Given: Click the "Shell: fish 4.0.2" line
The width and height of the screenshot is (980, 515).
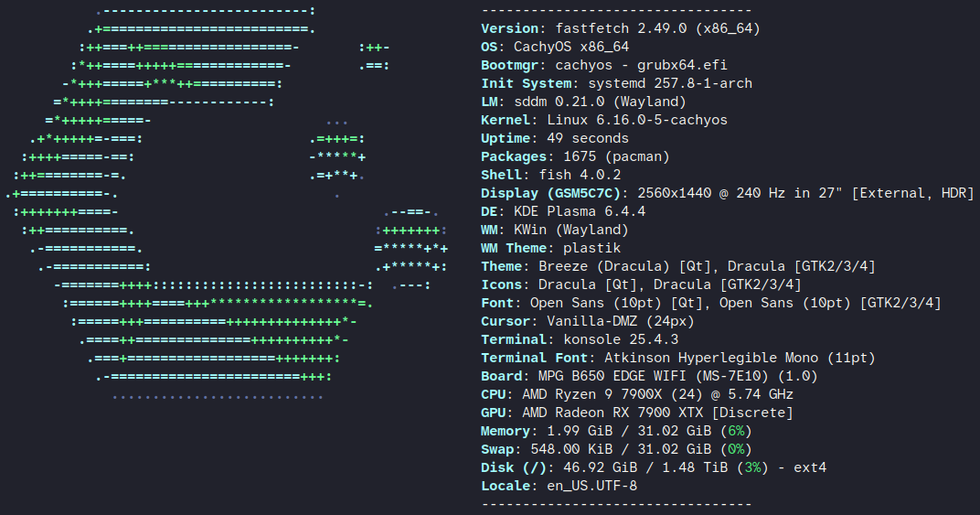Looking at the screenshot, I should 550,175.
